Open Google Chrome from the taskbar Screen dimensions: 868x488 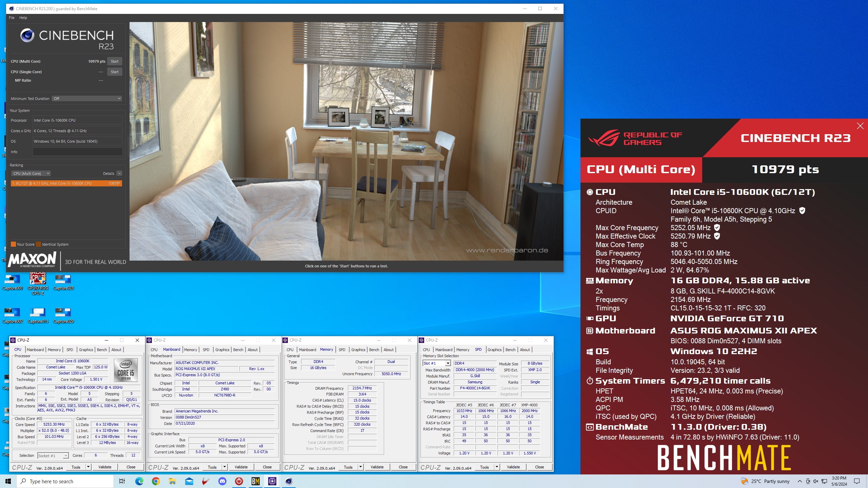156,481
